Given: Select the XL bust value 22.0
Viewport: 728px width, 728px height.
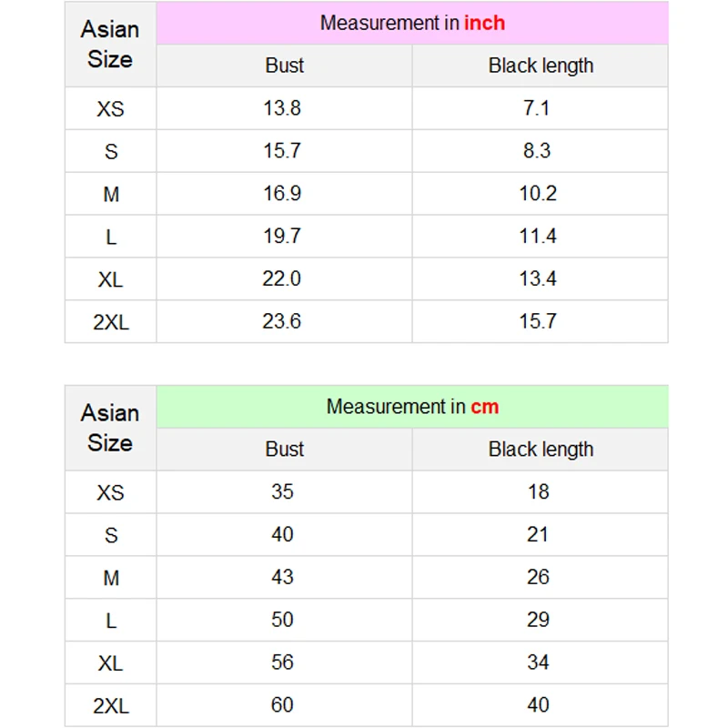Looking at the screenshot, I should pyautogui.click(x=282, y=279).
